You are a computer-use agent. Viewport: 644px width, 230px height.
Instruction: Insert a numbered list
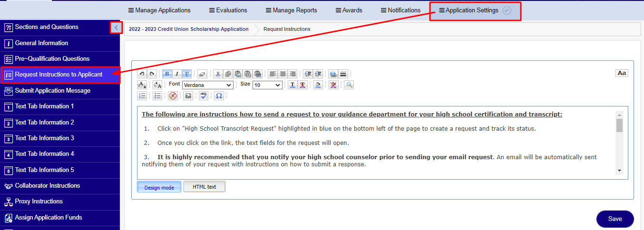(x=142, y=96)
